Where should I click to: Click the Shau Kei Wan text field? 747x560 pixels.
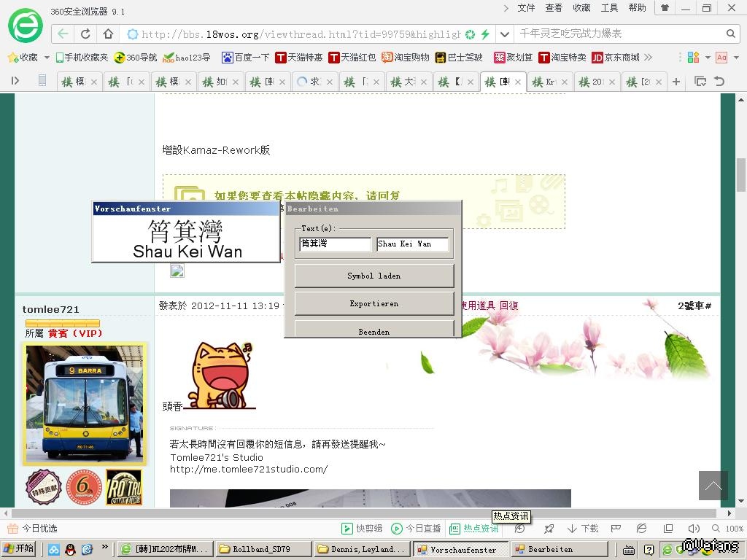coord(412,244)
